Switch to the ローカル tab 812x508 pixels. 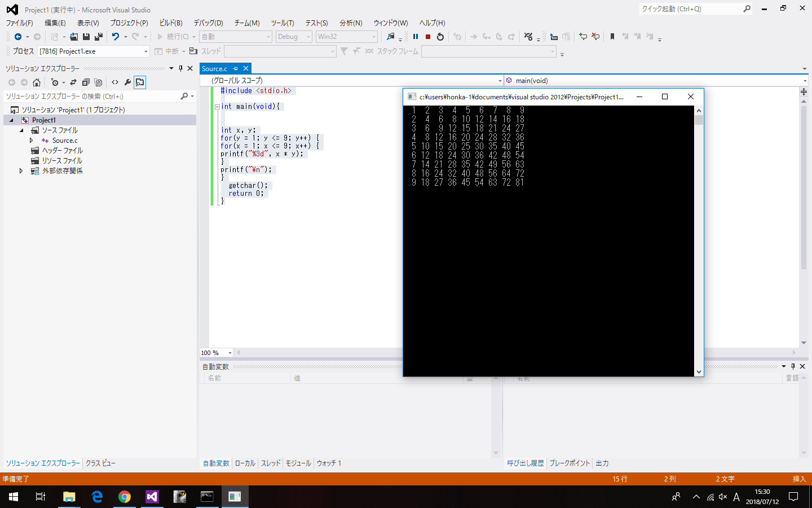[x=245, y=463]
